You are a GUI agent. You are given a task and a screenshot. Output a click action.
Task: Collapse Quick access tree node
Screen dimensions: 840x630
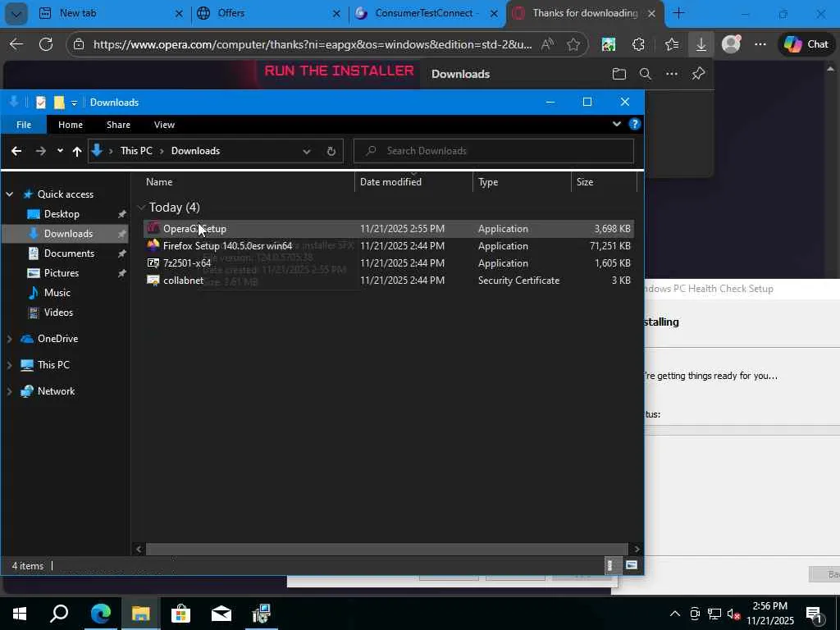[9, 194]
